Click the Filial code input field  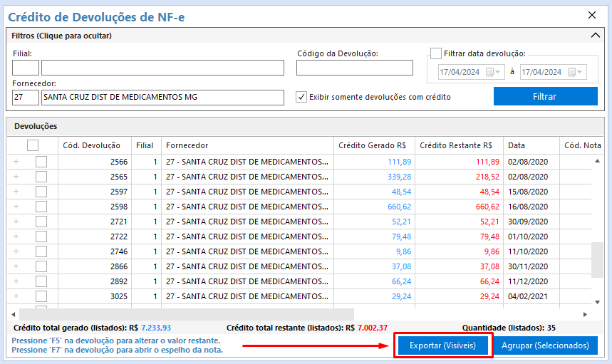pyautogui.click(x=26, y=68)
